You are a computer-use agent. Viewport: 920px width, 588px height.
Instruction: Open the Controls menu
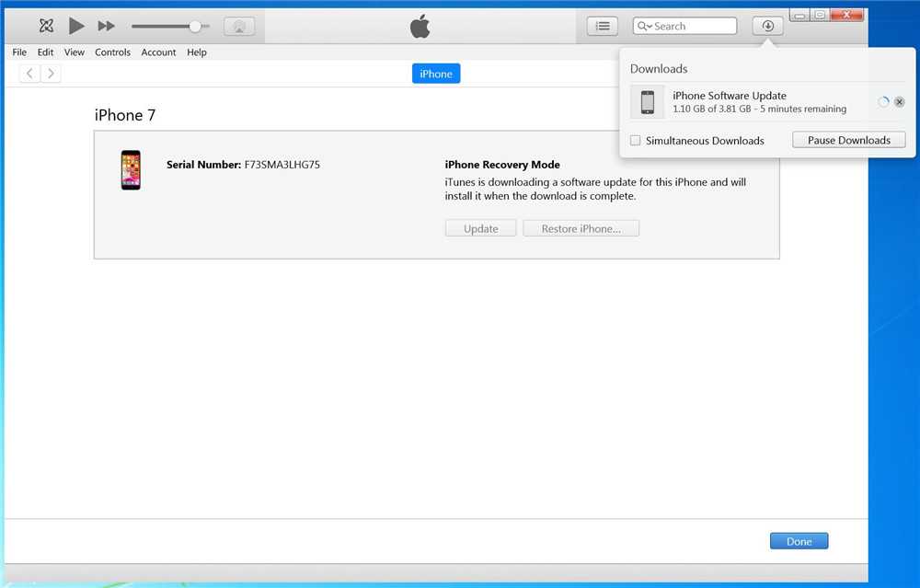coord(112,52)
